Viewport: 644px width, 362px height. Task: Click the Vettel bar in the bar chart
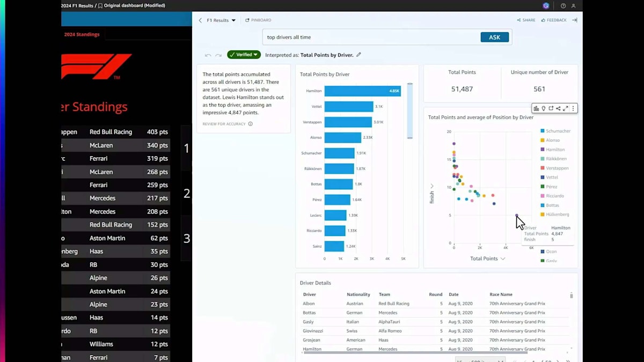[349, 107]
